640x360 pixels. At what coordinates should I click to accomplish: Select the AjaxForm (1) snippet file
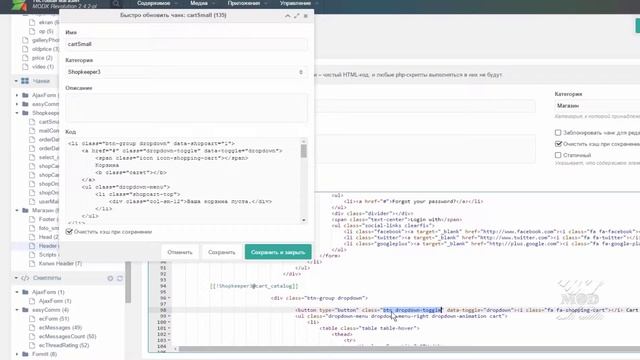click(x=55, y=301)
